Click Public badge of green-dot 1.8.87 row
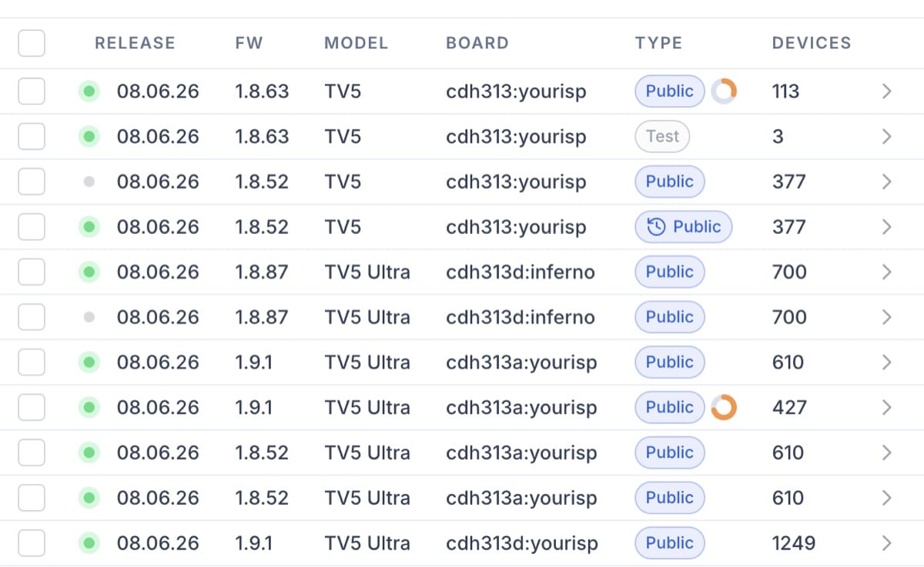Screen dimensions: 924x567 [670, 272]
